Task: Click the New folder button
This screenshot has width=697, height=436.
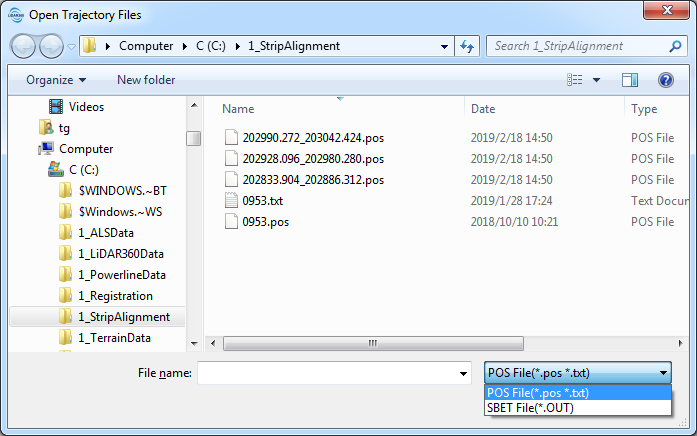Action: point(146,80)
